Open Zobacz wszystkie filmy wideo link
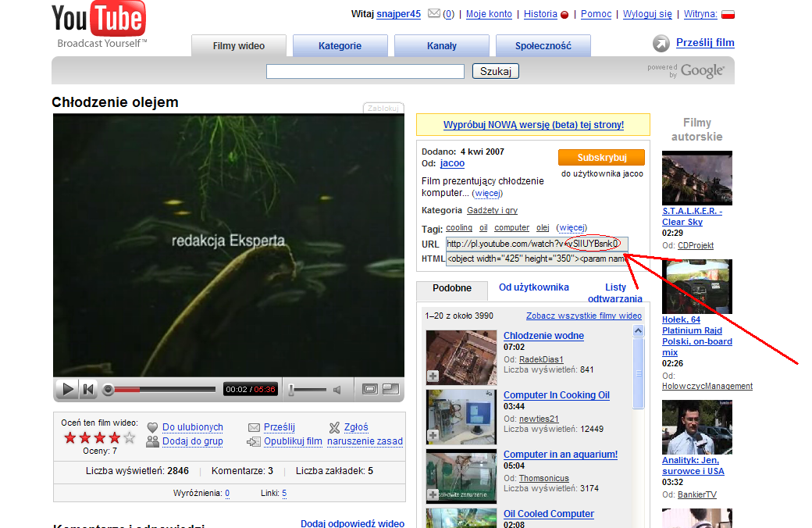The image size is (812, 528). [x=584, y=316]
